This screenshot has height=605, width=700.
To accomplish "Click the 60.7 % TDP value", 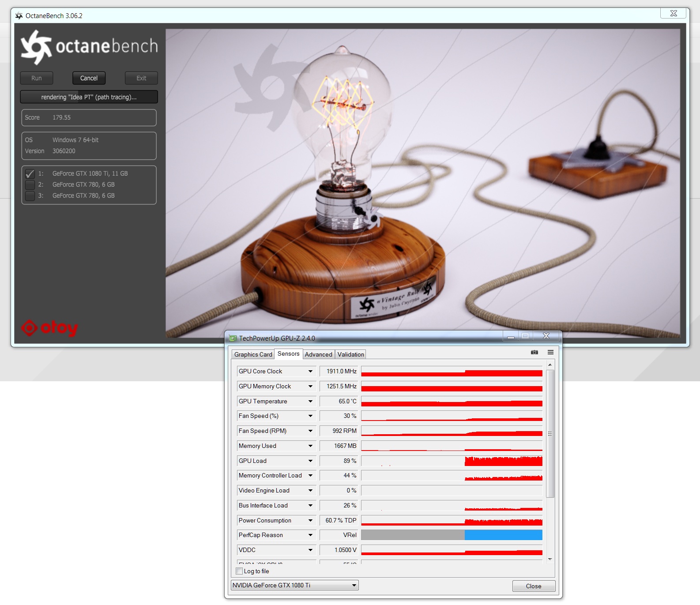I will [x=339, y=521].
